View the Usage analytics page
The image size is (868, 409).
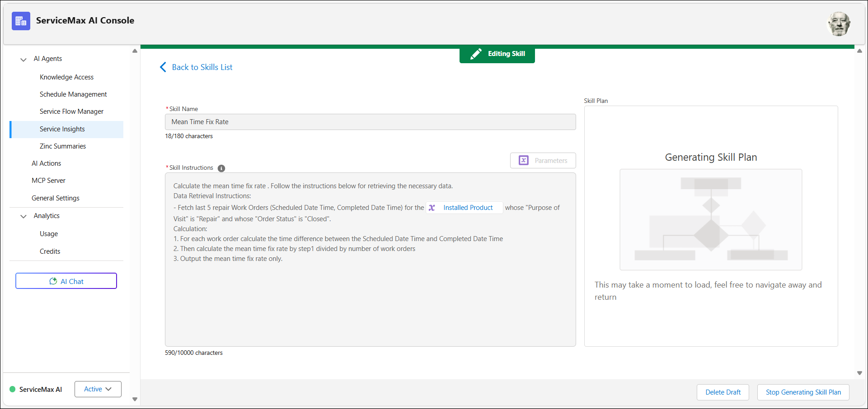tap(49, 234)
